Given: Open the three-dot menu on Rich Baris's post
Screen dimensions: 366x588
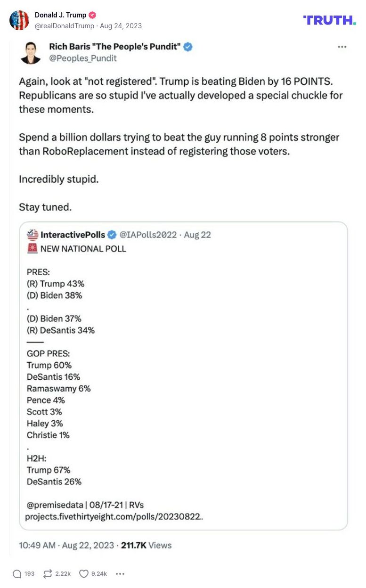Looking at the screenshot, I should coord(342,47).
